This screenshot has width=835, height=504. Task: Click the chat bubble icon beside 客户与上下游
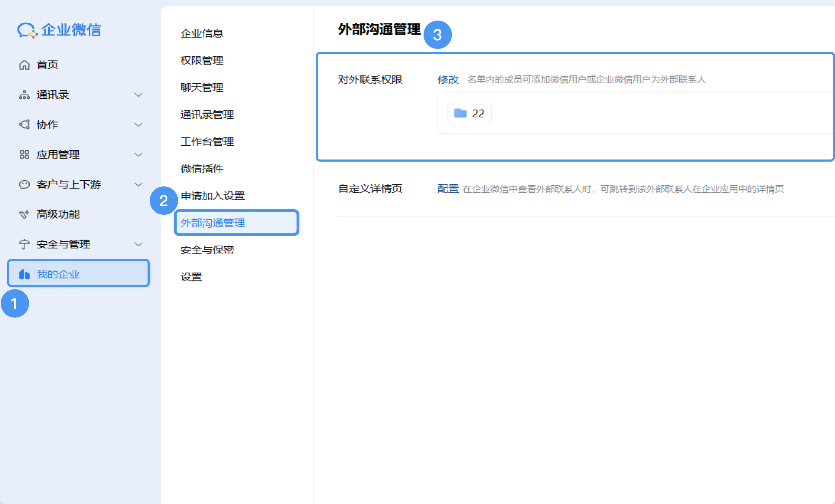coord(24,185)
